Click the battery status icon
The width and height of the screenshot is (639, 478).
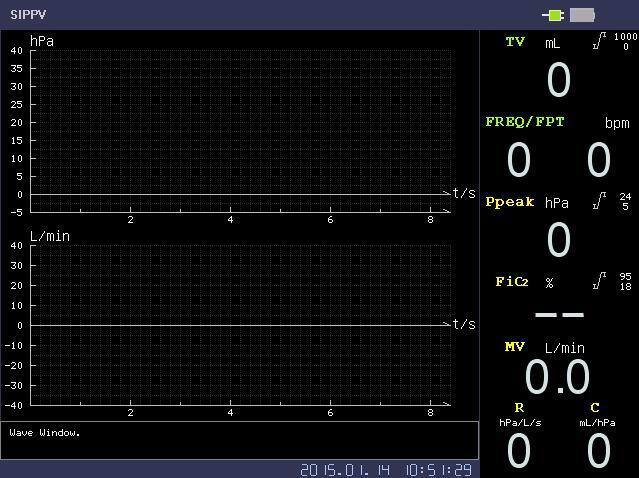582,15
